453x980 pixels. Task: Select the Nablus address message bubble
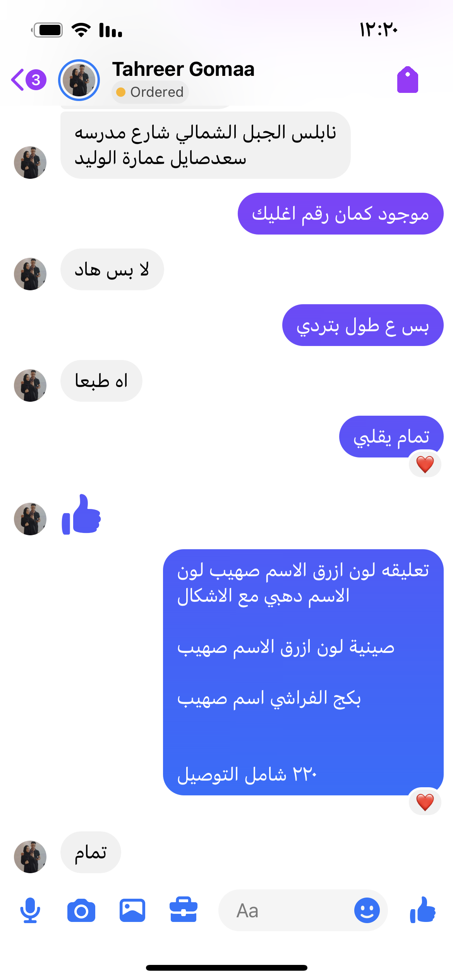[206, 145]
